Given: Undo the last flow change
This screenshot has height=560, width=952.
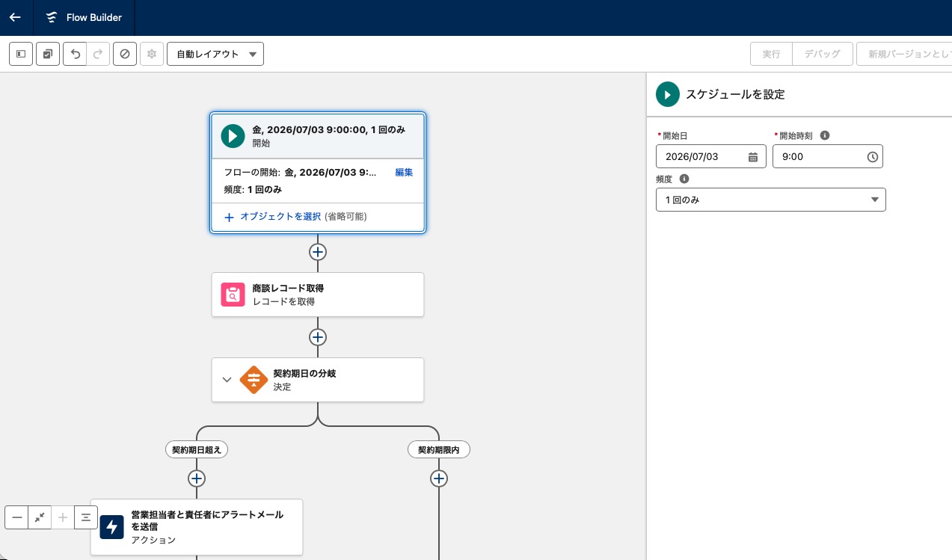Looking at the screenshot, I should [75, 54].
